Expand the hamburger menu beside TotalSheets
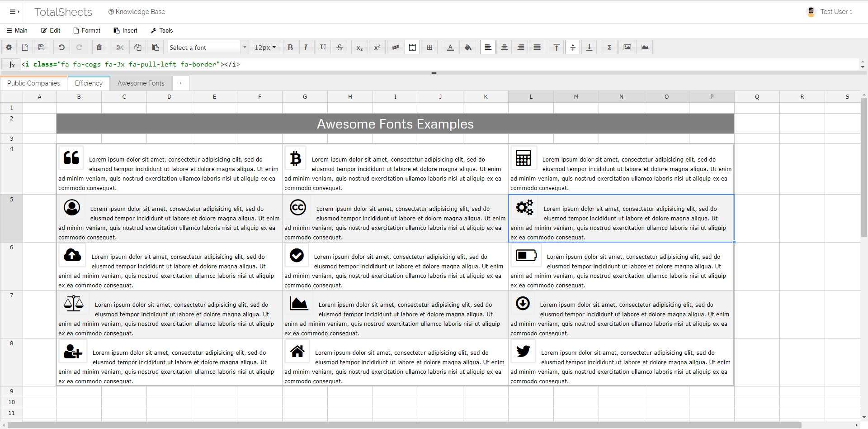Screen dimensions: 868x429 [14, 12]
